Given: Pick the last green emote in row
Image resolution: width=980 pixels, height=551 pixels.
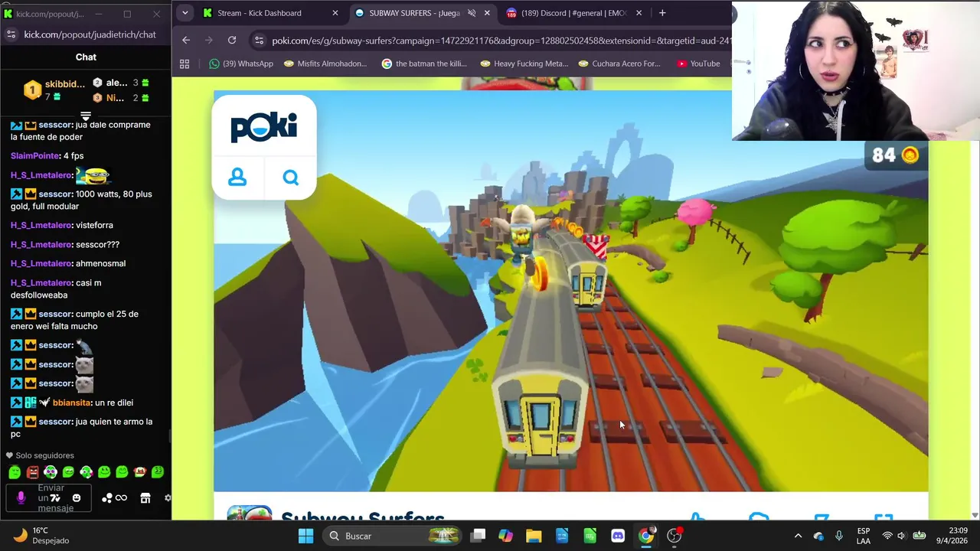Looking at the screenshot, I should coord(158,472).
